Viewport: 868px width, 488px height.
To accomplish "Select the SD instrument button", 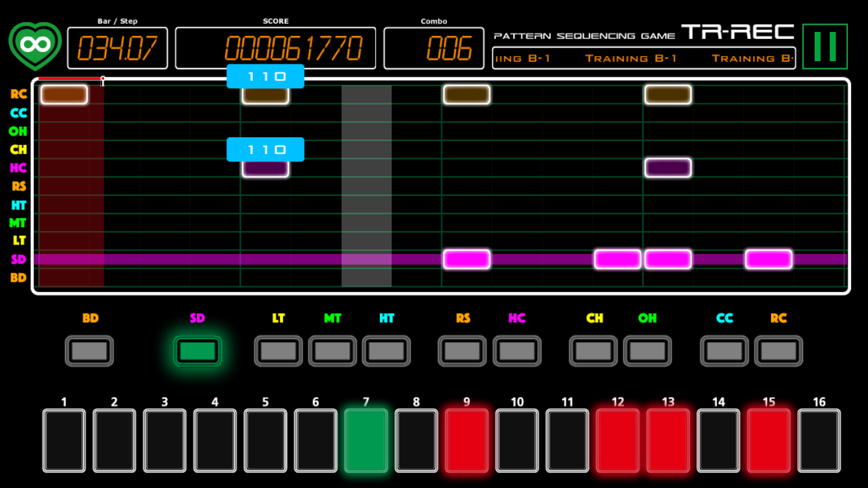I will tap(197, 351).
